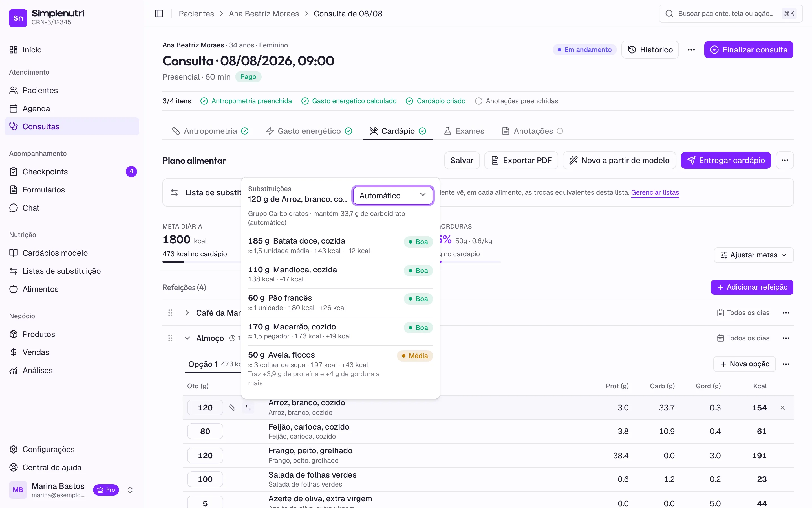812x508 pixels.
Task: Open the Opção 1 more options menu
Action: coord(786,364)
